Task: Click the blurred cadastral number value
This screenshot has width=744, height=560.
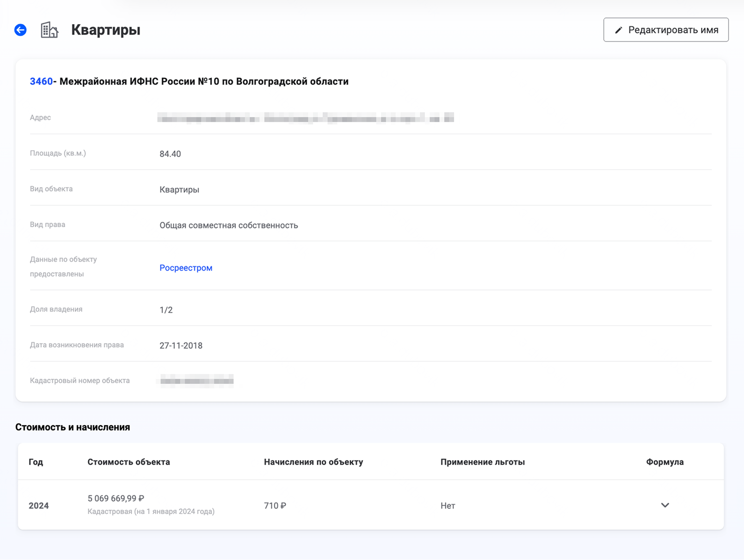Action: (x=197, y=381)
